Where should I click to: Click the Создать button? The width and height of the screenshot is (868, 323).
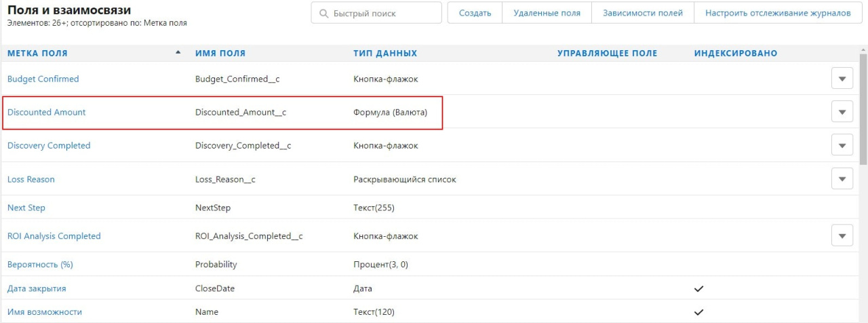tap(475, 13)
